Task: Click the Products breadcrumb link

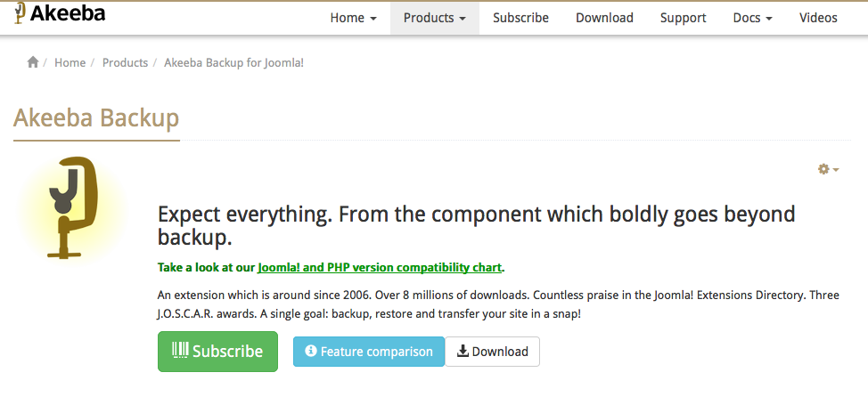Action: pyautogui.click(x=125, y=62)
